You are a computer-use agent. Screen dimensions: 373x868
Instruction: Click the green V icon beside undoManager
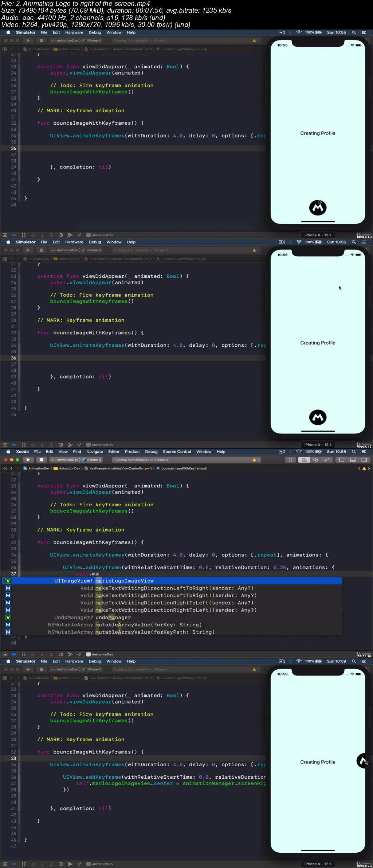pos(8,617)
